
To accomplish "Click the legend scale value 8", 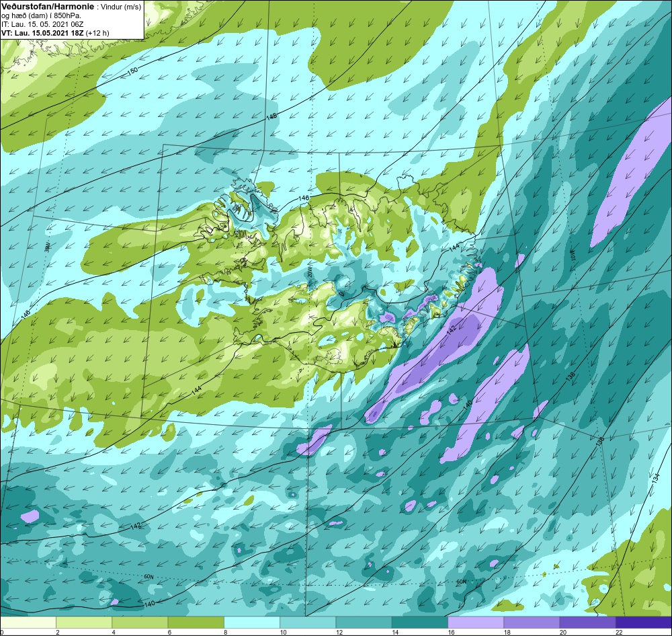I will (x=225, y=632).
